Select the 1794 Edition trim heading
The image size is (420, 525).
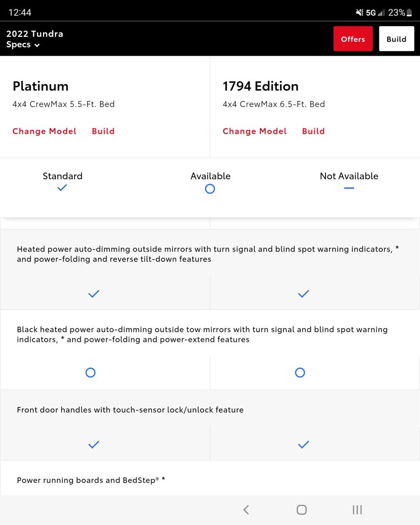(260, 86)
